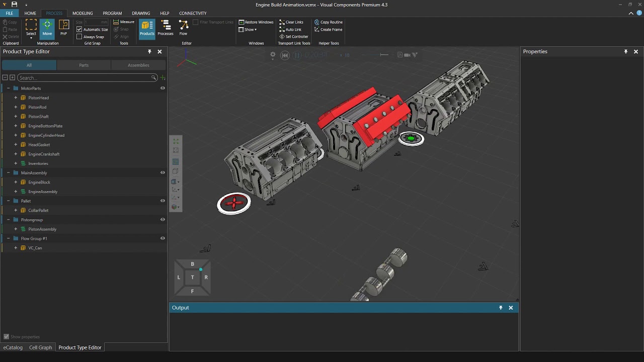Image resolution: width=644 pixels, height=362 pixels.
Task: Switch to HOME ribbon tab
Action: coord(30,13)
